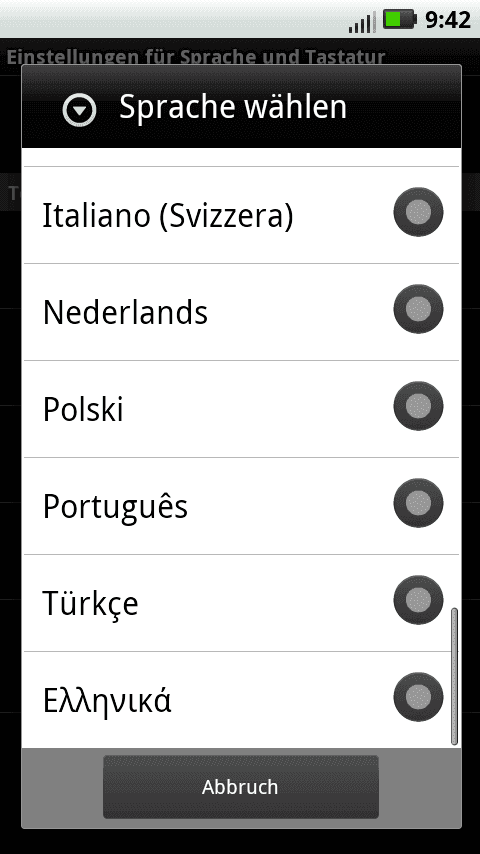Tap the signal strength icon in status bar
Screen dimensions: 480x854
coord(362,22)
